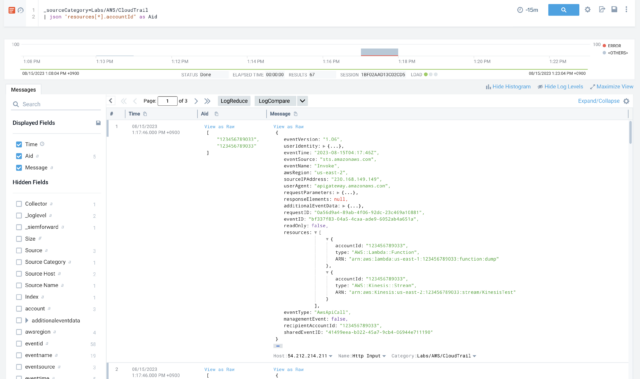Screen dimensions: 640x379
Task: Check the Source Category hidden field
Action: coord(19,262)
